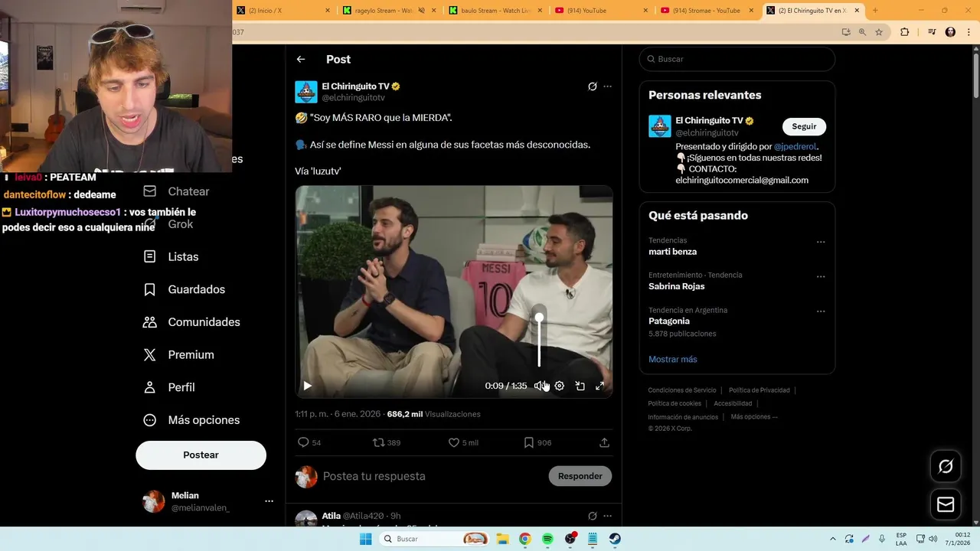Click the Responder button
This screenshot has width=980, height=551.
[580, 476]
